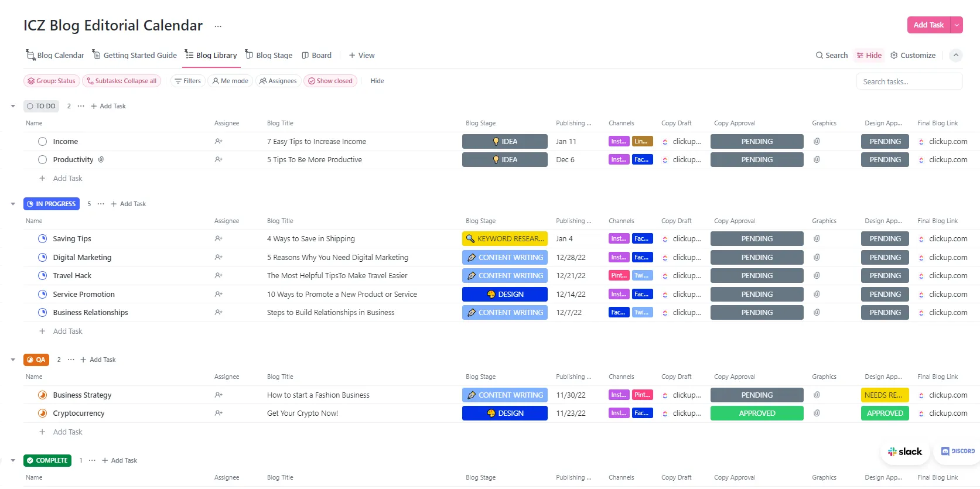Switch to the Board view tab
Viewport: 980px width, 489px height.
316,56
